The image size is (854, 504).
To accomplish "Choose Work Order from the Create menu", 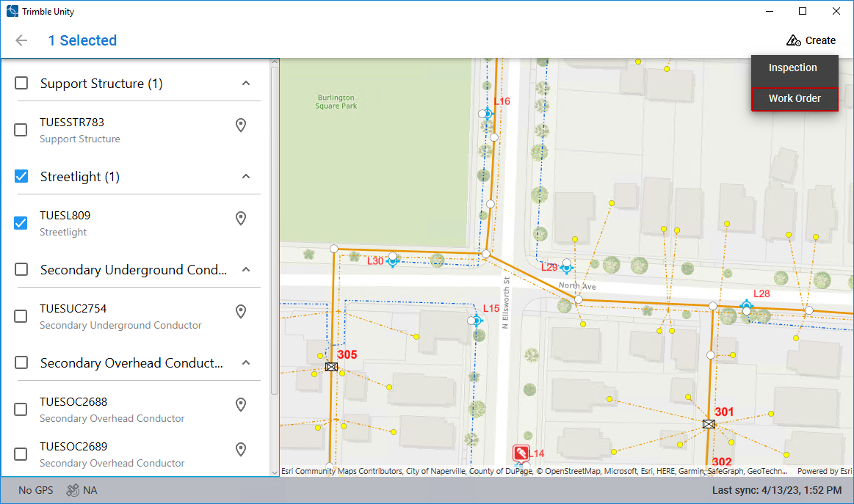I will 795,98.
